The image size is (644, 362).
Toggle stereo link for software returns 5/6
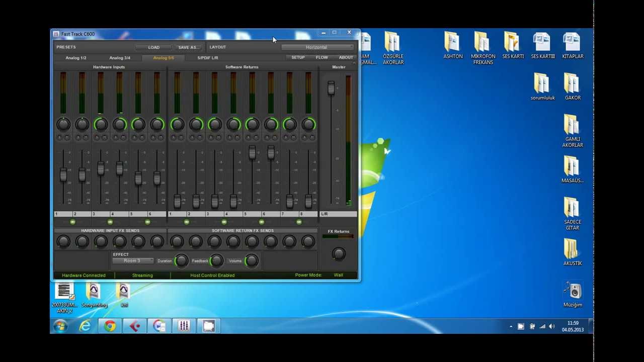[262, 222]
